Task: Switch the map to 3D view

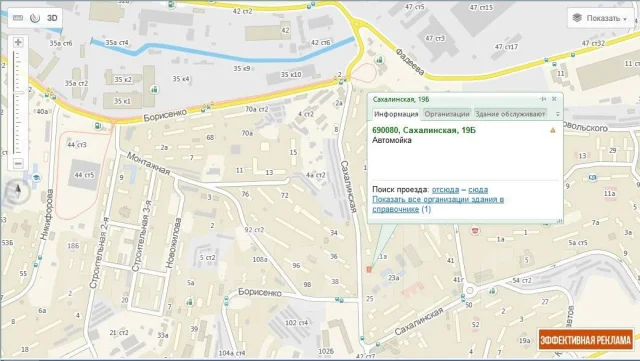Action: 52,18
